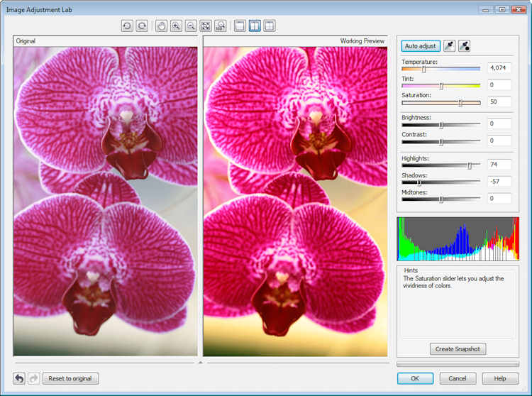Click the Zoom in magnifier icon
Viewport: 532px width, 396px height.
(176, 26)
